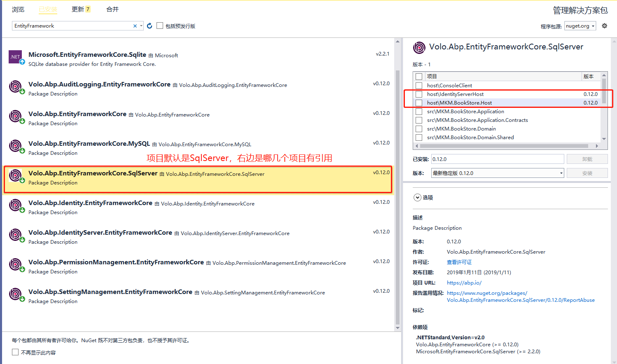This screenshot has height=364, width=617.
Task: Open the search history dropdown arrow
Action: 141,26
